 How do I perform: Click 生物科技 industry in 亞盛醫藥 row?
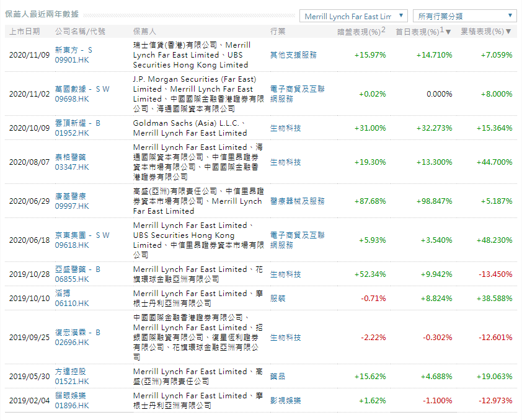point(285,274)
